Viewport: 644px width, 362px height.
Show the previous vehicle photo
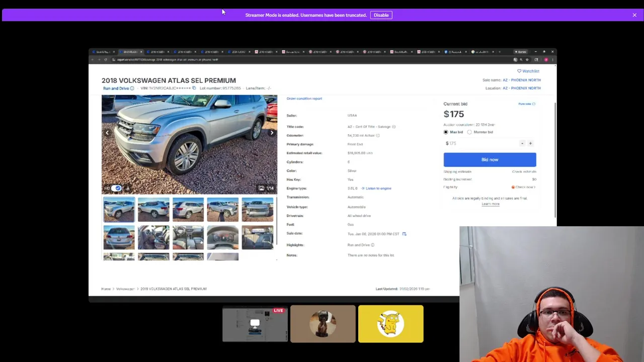pyautogui.click(x=107, y=133)
